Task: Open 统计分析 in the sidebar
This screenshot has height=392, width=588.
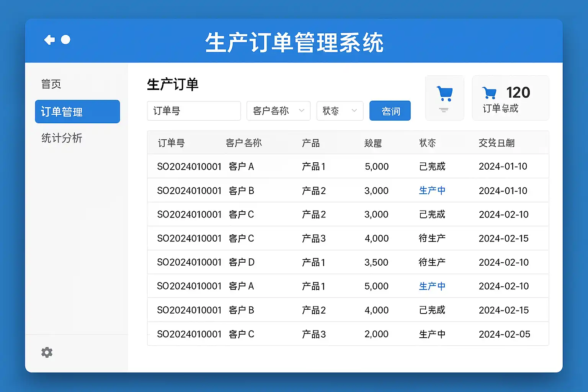Action: pyautogui.click(x=62, y=138)
